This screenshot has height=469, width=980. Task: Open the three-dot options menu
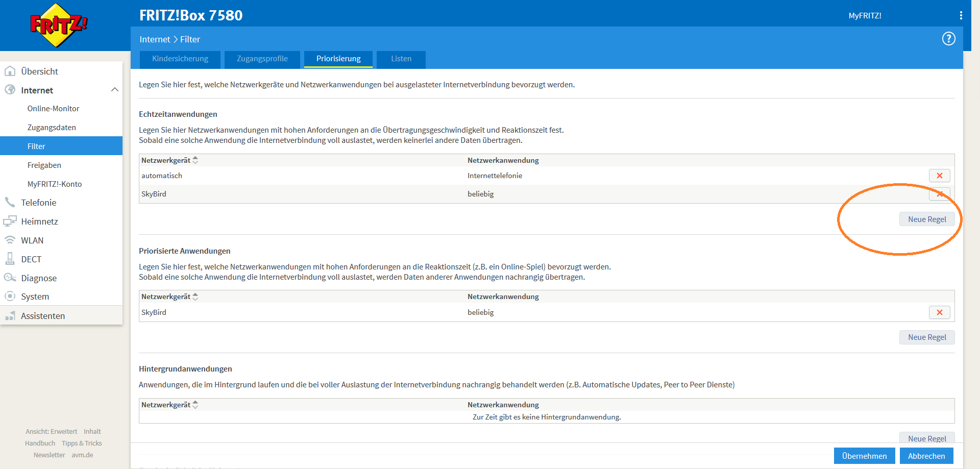click(961, 15)
